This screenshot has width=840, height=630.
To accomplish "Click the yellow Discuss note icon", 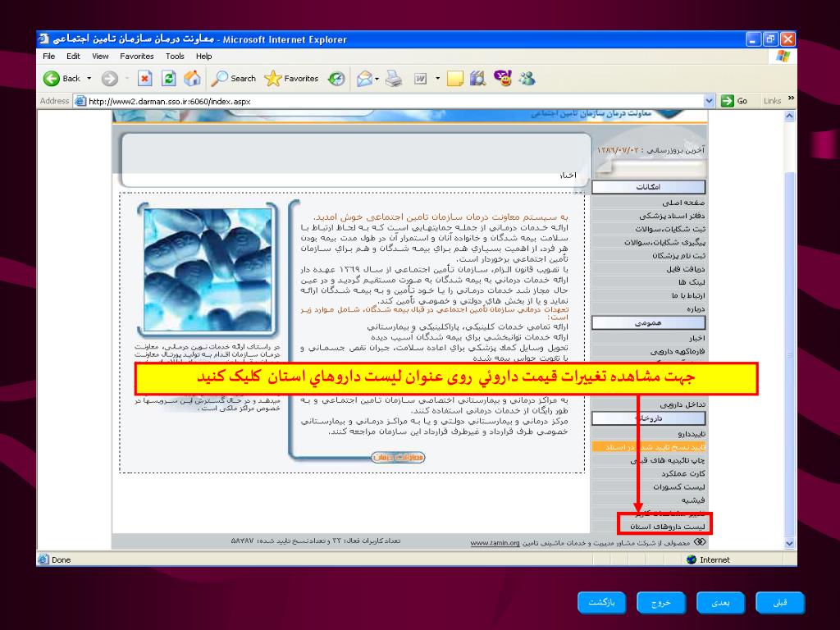I will coord(454,79).
